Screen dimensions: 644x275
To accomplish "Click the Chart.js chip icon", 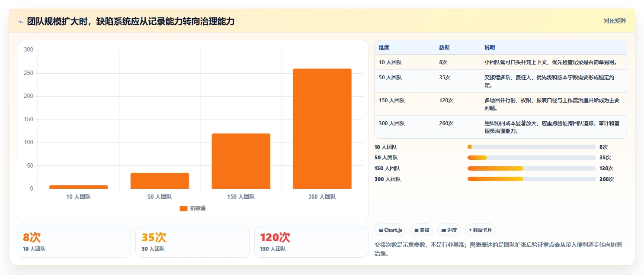I will [381, 230].
